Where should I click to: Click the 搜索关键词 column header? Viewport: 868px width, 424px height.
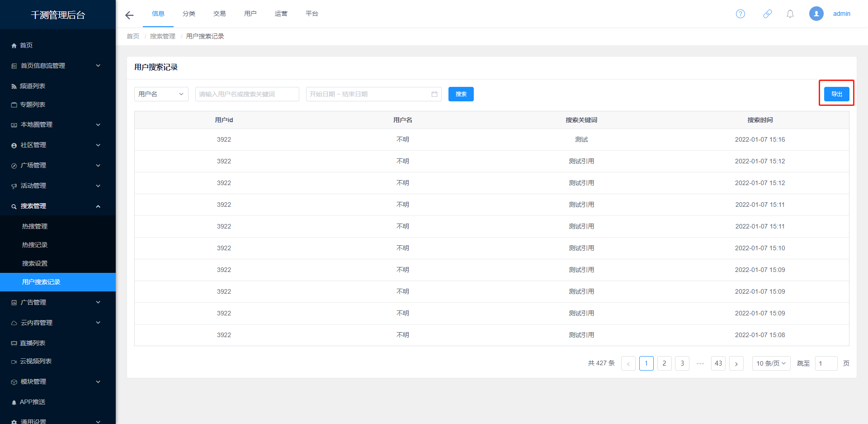point(581,120)
